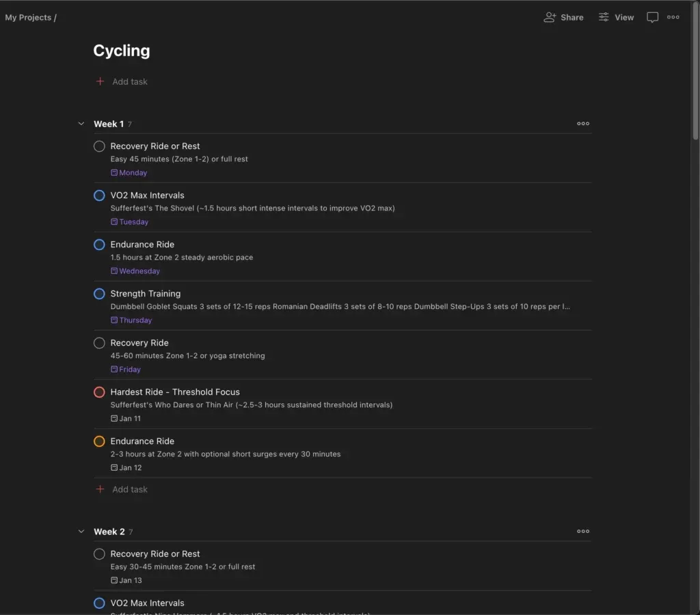Open Week 1 section options menu
Viewport: 700px width, 615px height.
click(582, 124)
